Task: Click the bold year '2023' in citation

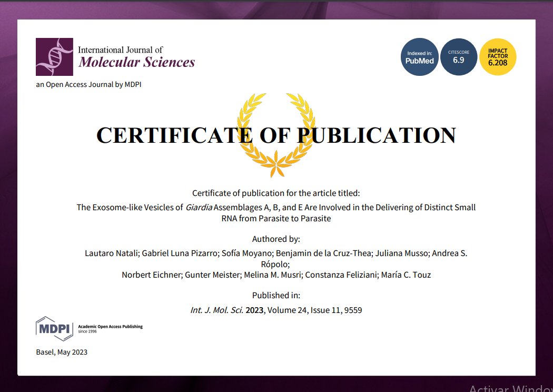Action: [254, 310]
